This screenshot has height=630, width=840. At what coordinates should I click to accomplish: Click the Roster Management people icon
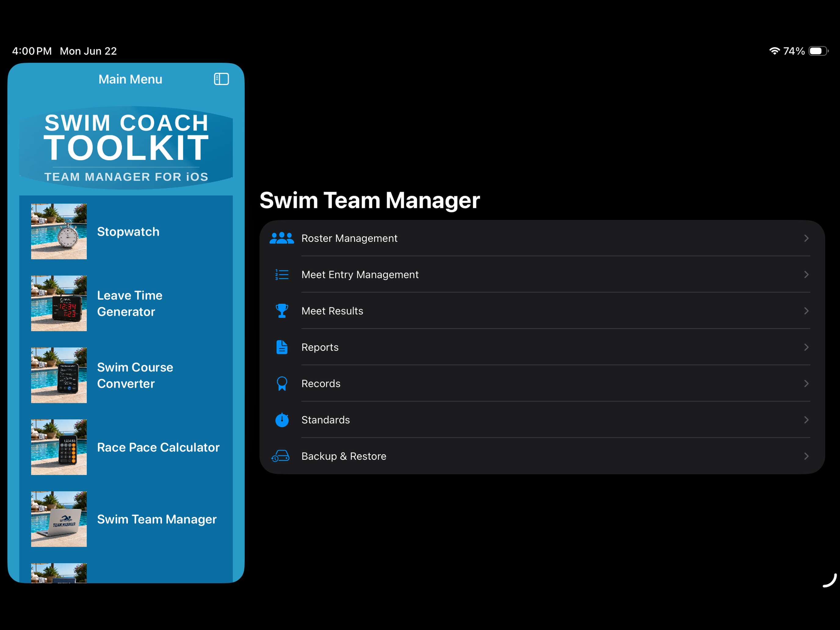point(282,238)
